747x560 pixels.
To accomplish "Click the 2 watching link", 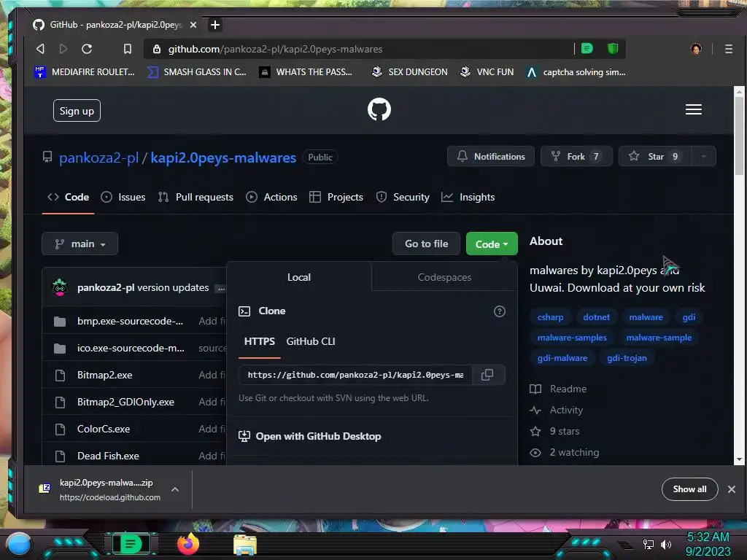I will click(x=565, y=452).
